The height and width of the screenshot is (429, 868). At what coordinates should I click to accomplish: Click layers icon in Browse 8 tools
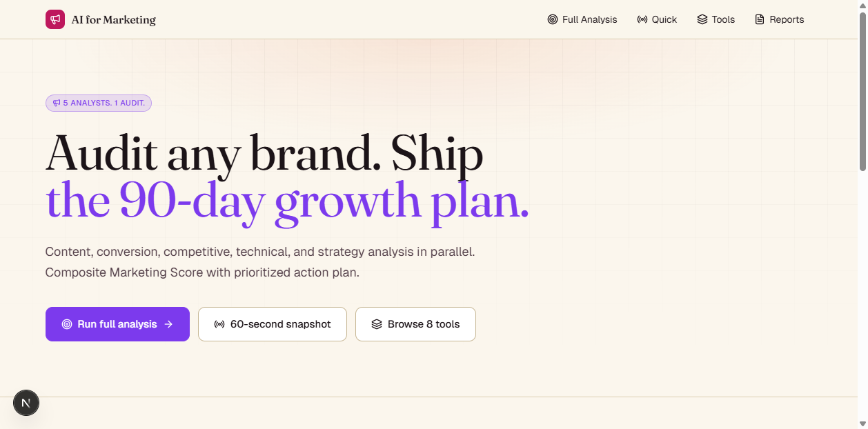pyautogui.click(x=377, y=324)
